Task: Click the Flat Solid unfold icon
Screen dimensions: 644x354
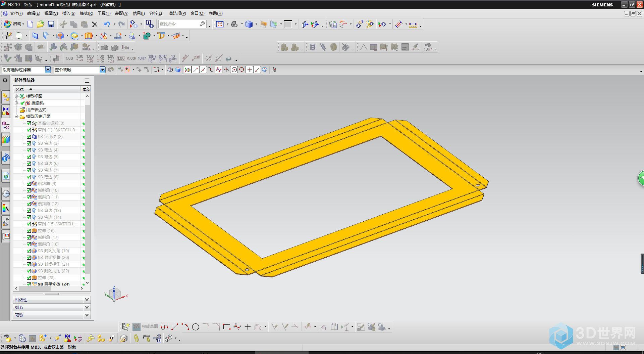Action: (161, 36)
